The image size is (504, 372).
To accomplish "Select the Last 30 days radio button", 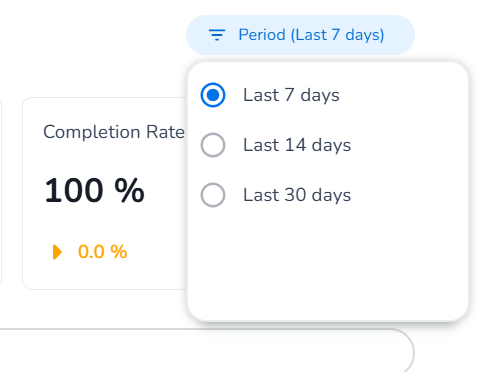I will click(x=213, y=195).
